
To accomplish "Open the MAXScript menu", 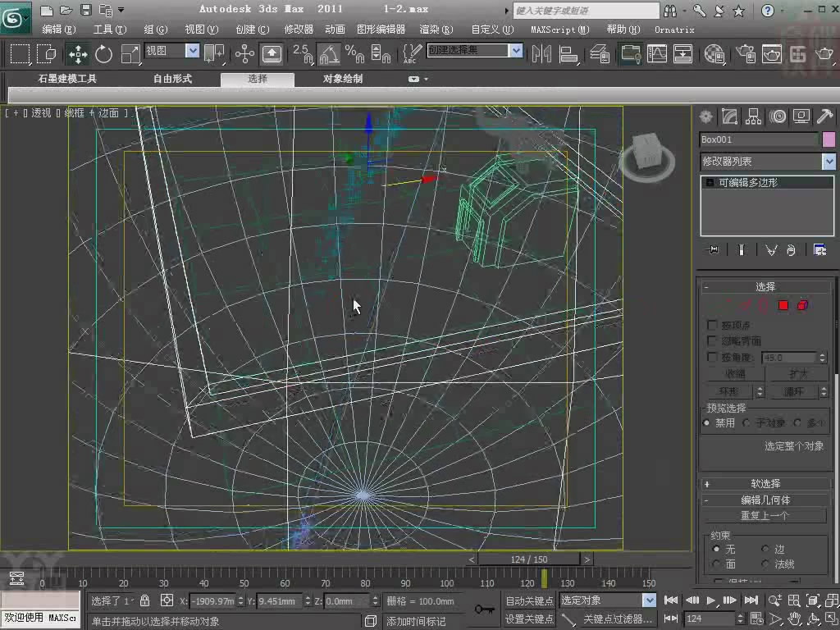I will click(x=560, y=30).
